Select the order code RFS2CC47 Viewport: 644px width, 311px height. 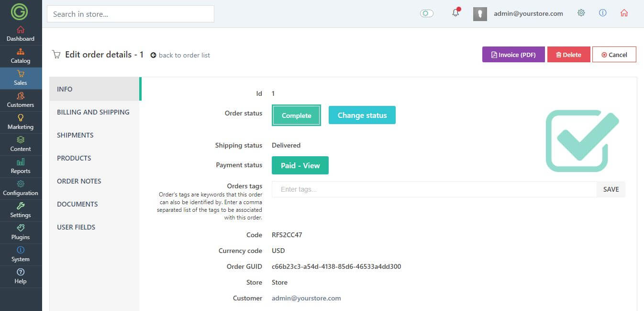(287, 235)
